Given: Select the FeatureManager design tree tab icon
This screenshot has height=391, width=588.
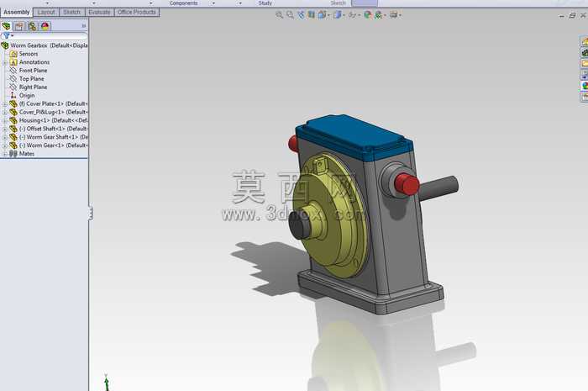Looking at the screenshot, I should pos(7,26).
